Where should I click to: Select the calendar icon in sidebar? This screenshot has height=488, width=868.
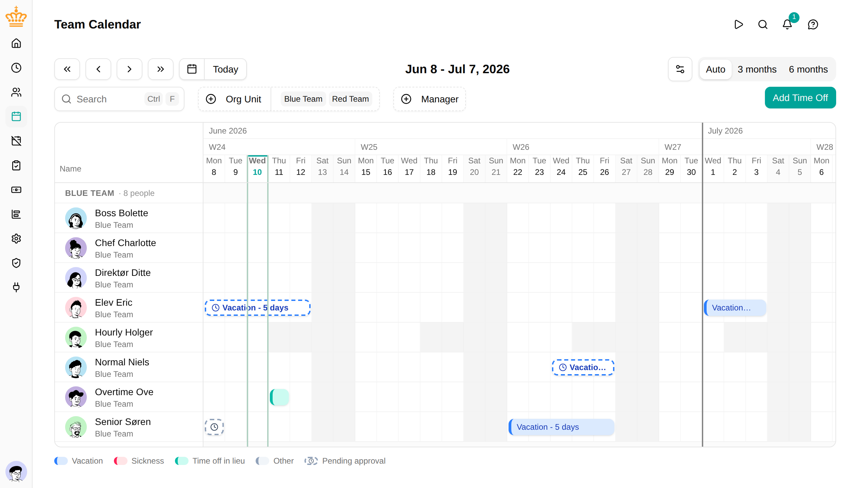click(x=16, y=117)
